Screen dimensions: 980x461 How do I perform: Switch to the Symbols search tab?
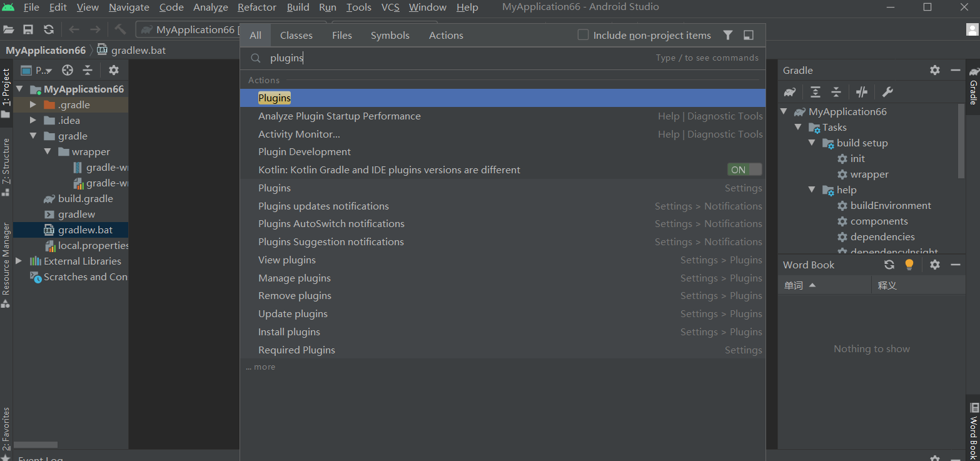coord(390,35)
